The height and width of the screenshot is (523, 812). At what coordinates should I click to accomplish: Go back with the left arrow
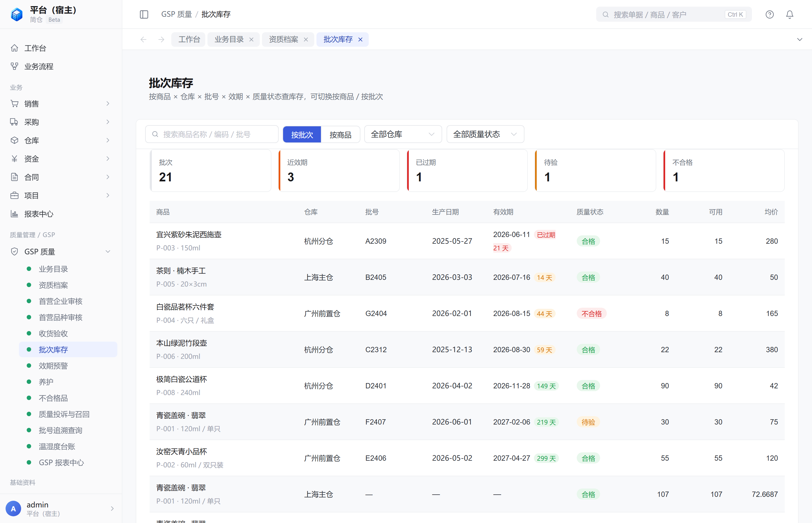(143, 40)
